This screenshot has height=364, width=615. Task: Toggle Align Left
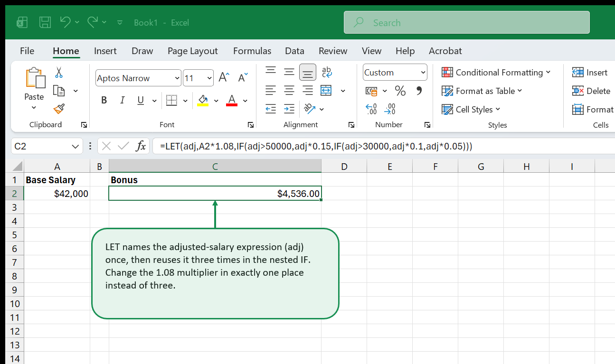[271, 90]
